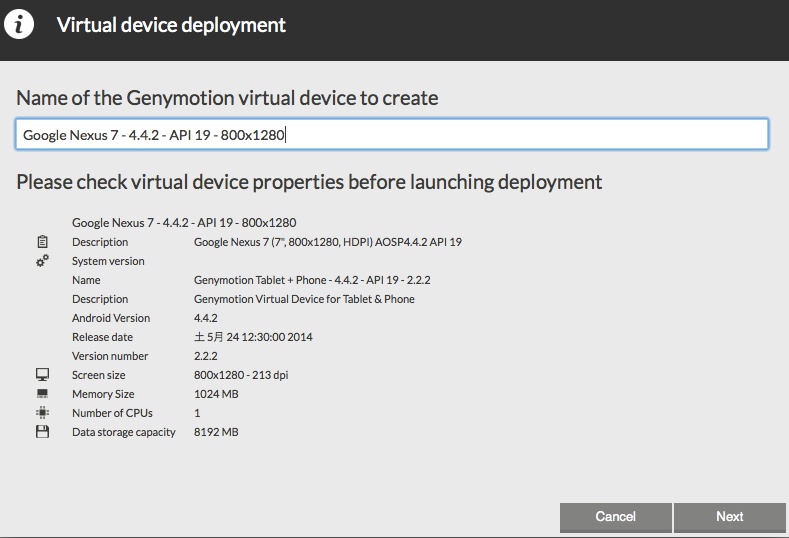Image resolution: width=789 pixels, height=538 pixels.
Task: Click the System version label
Action: tap(108, 261)
